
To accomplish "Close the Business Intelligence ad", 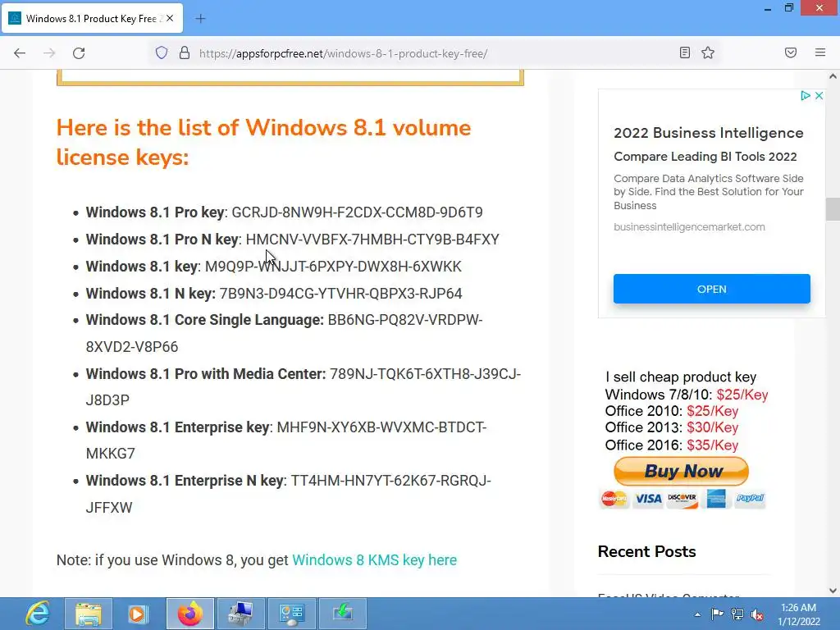I will pos(819,96).
